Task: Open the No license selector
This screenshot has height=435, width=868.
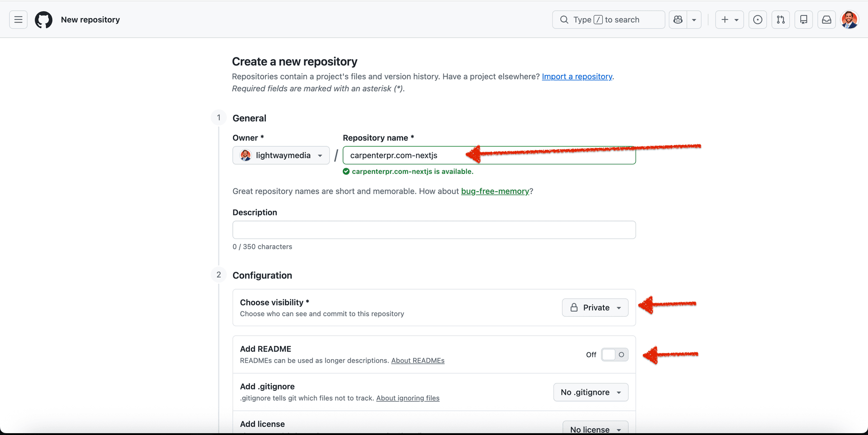Action: pos(595,429)
